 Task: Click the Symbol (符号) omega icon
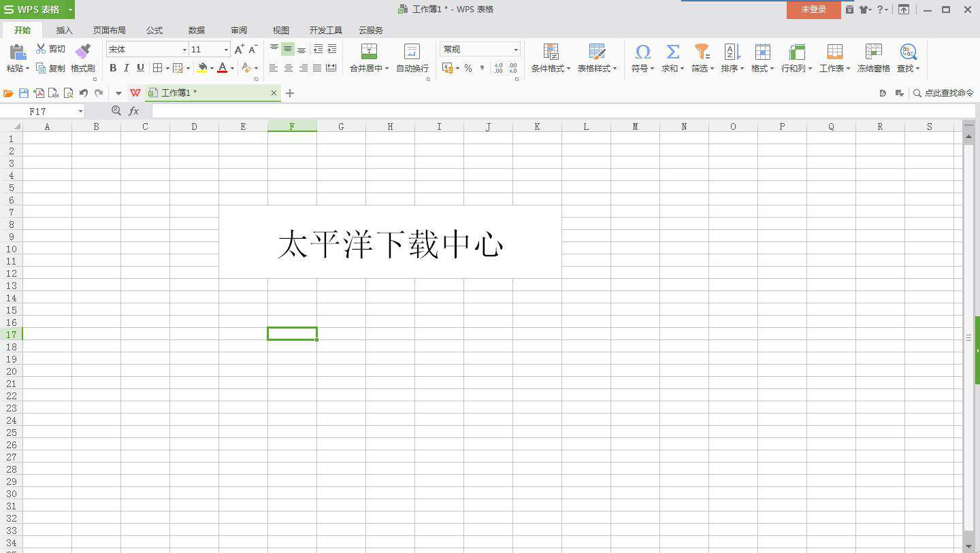click(x=642, y=52)
